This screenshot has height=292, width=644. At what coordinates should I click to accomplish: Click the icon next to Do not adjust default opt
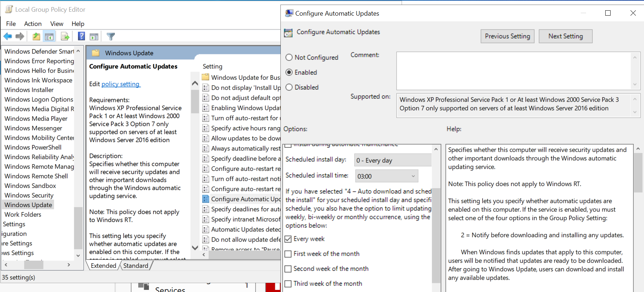205,98
